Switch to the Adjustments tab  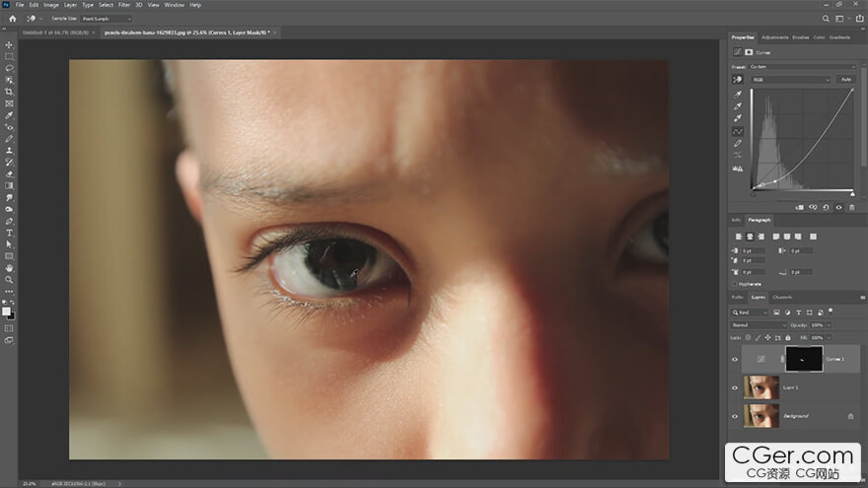[774, 37]
